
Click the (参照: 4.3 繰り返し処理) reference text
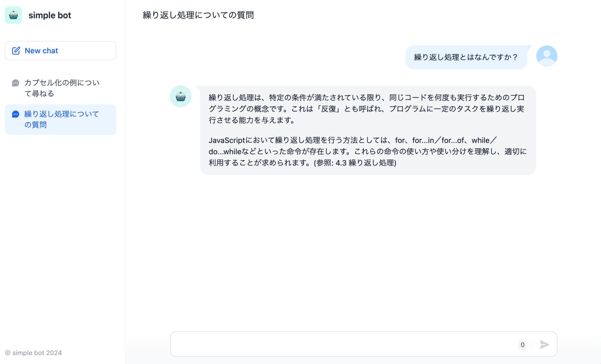(x=355, y=163)
